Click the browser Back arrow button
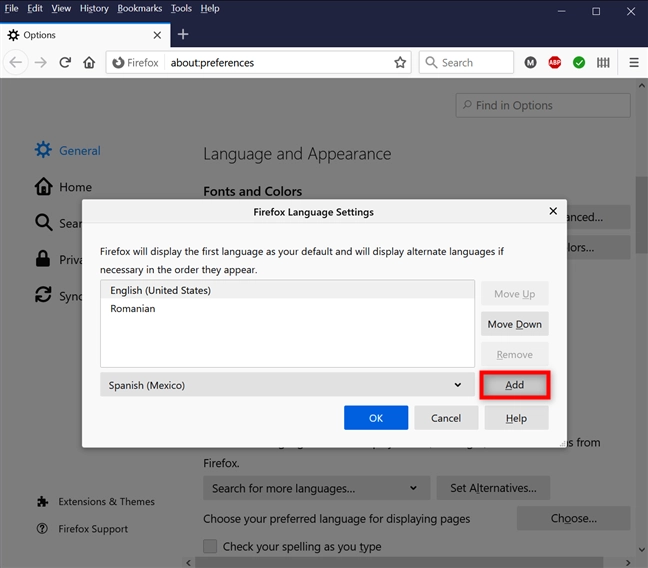The image size is (648, 568). point(16,62)
